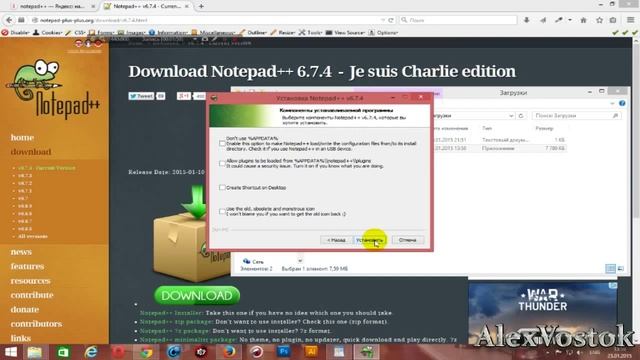Click the "Тип" column header in Explorer
Viewport: 640px width, 360px height.
pyautogui.click(x=487, y=128)
